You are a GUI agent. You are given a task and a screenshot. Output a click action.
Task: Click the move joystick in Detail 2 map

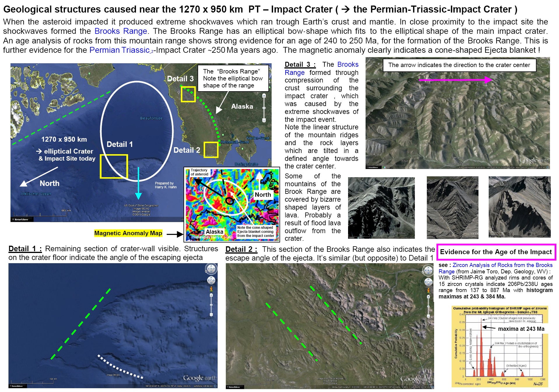coord(428,282)
